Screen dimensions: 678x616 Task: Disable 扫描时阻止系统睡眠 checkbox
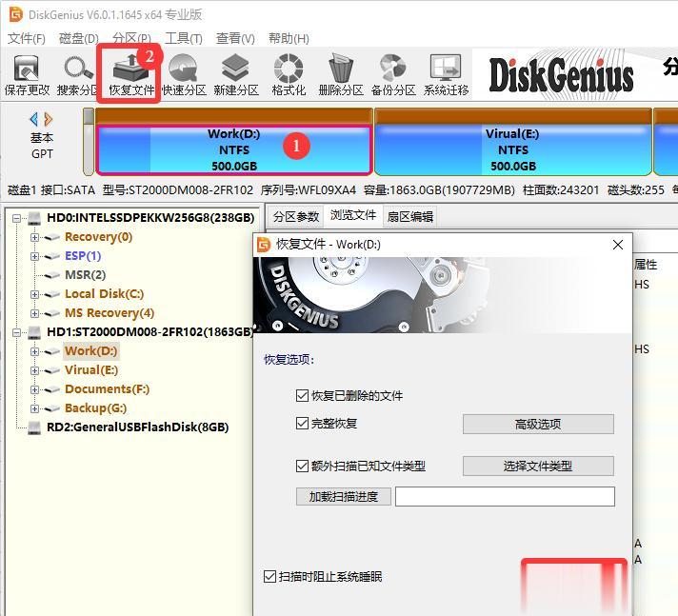269,576
